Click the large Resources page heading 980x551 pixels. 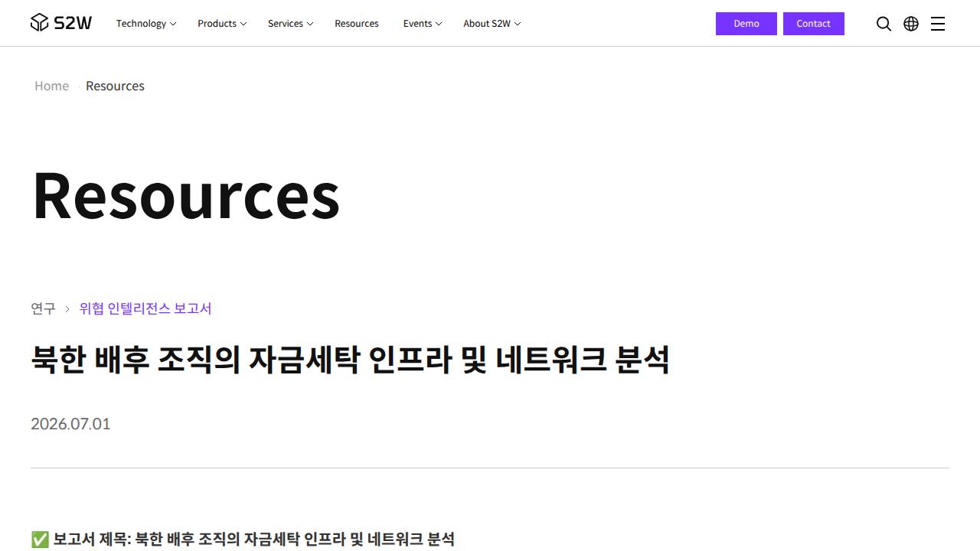(186, 195)
